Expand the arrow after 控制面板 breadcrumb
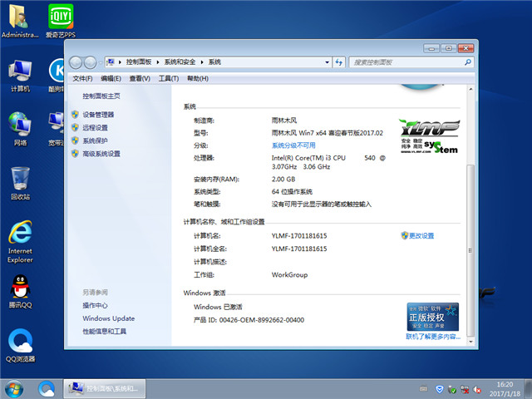This screenshot has height=399, width=532. [158, 62]
